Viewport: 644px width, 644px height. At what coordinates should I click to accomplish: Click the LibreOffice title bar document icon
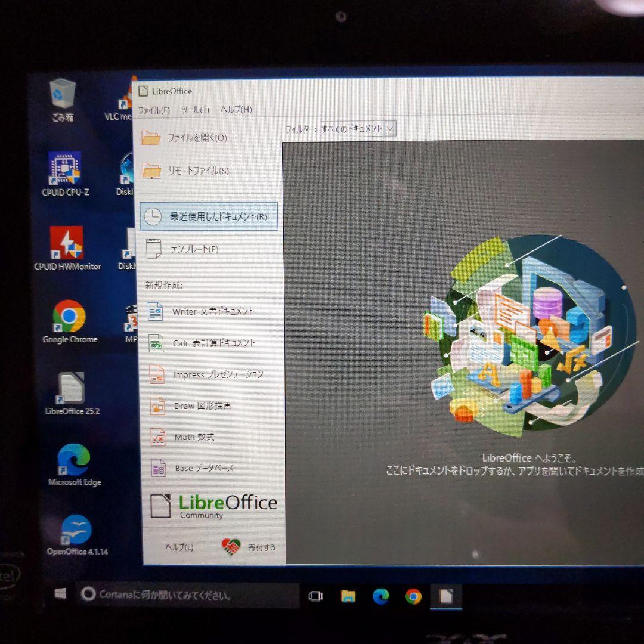(143, 91)
